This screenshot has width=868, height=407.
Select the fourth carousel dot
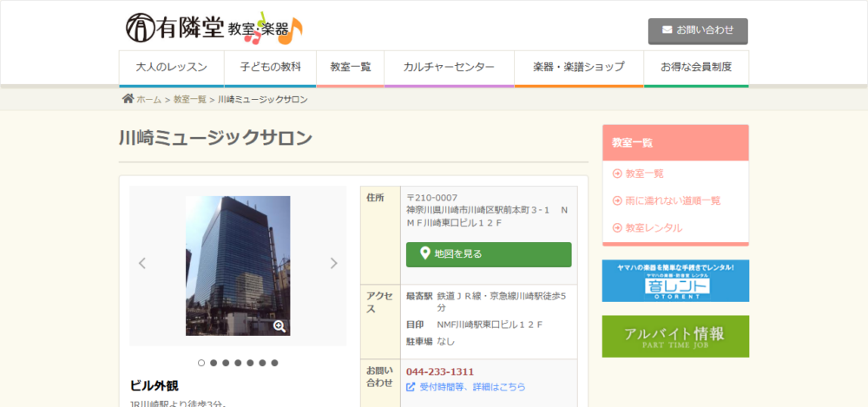click(238, 363)
